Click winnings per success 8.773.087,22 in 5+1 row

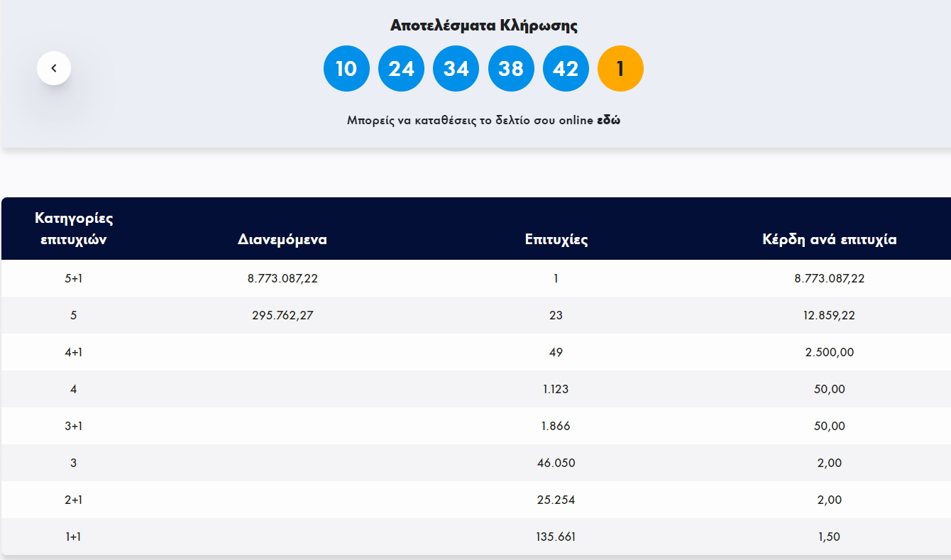[x=829, y=279]
